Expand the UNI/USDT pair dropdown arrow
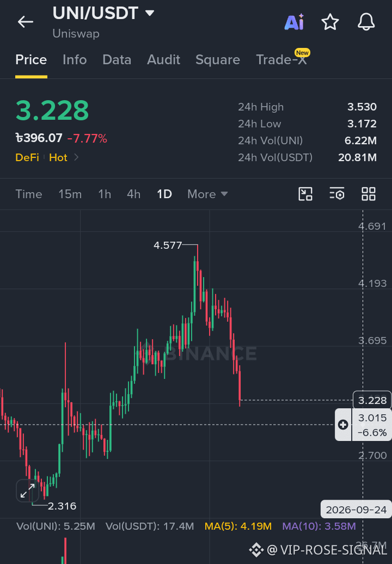 click(150, 13)
